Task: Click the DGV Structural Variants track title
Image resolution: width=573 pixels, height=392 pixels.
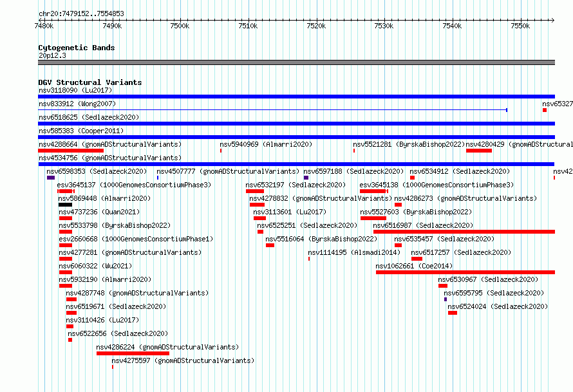Action: pos(90,82)
